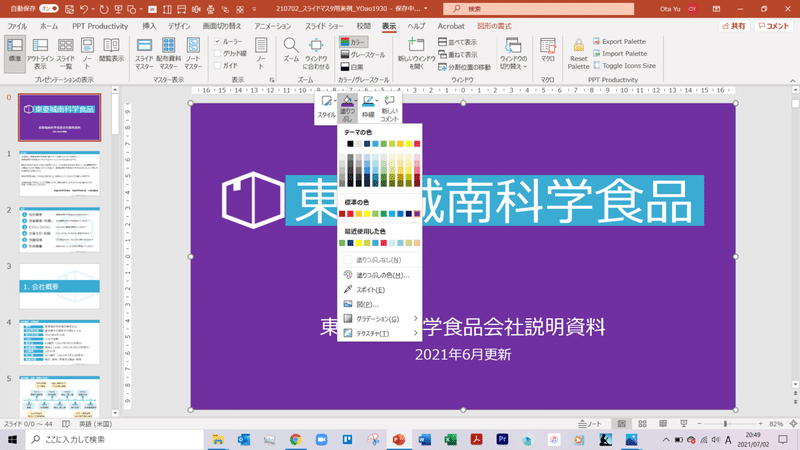Open the Shape Format (図形の書式) tab
The image size is (800, 450).
point(494,26)
